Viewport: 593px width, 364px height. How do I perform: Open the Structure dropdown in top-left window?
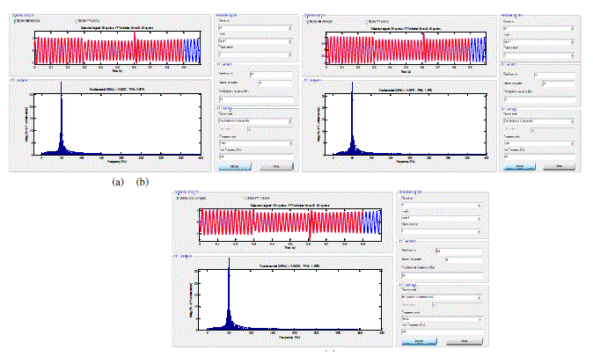coord(255,28)
